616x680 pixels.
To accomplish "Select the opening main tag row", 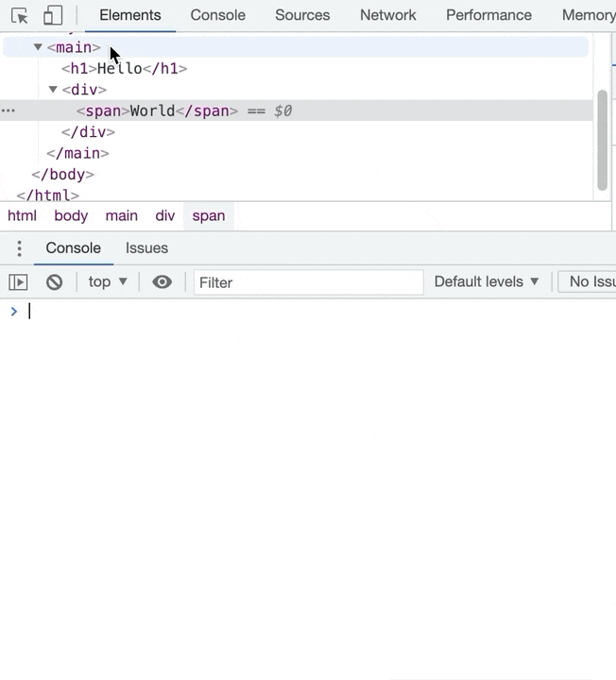I will [296, 47].
